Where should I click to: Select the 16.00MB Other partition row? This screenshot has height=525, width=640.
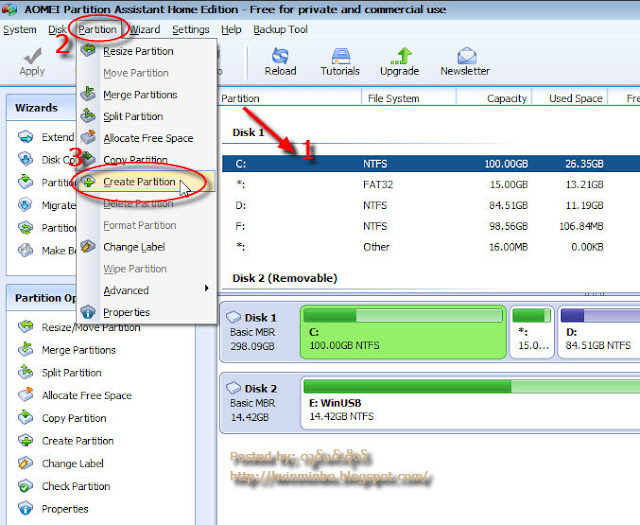431,247
